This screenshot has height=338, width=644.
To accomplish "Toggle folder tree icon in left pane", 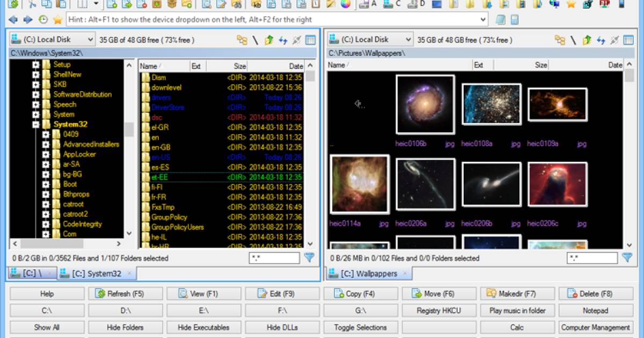I will [x=242, y=40].
